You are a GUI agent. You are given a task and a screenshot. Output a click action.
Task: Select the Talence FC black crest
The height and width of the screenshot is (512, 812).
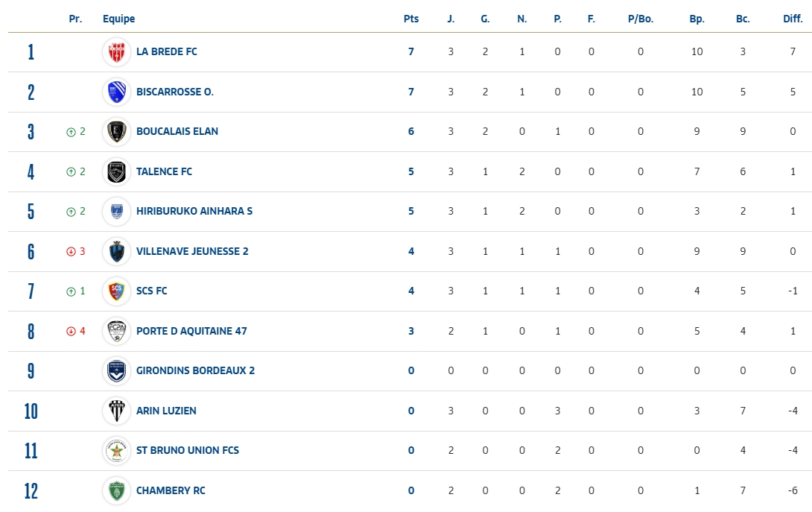(116, 171)
